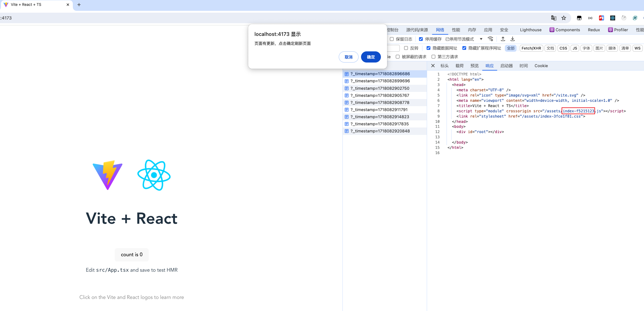Click the export HAR download icon
Image resolution: width=644 pixels, height=311 pixels.
[x=513, y=39]
